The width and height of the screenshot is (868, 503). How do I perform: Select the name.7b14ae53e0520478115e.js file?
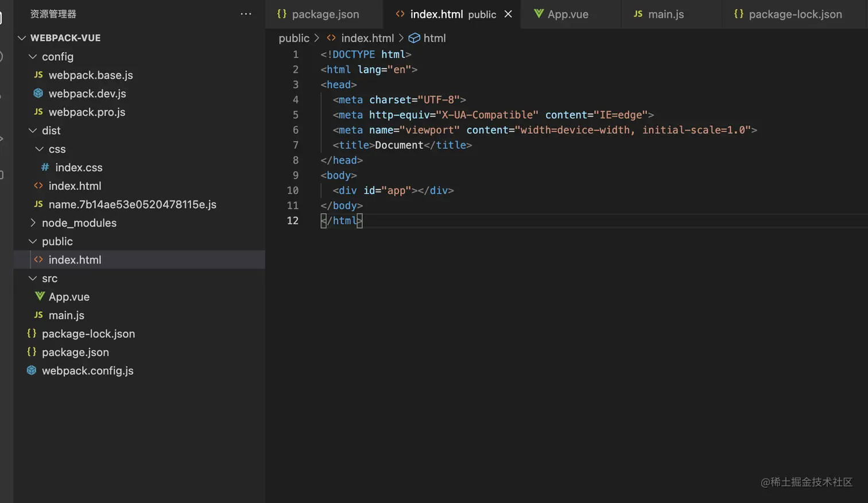[132, 204]
